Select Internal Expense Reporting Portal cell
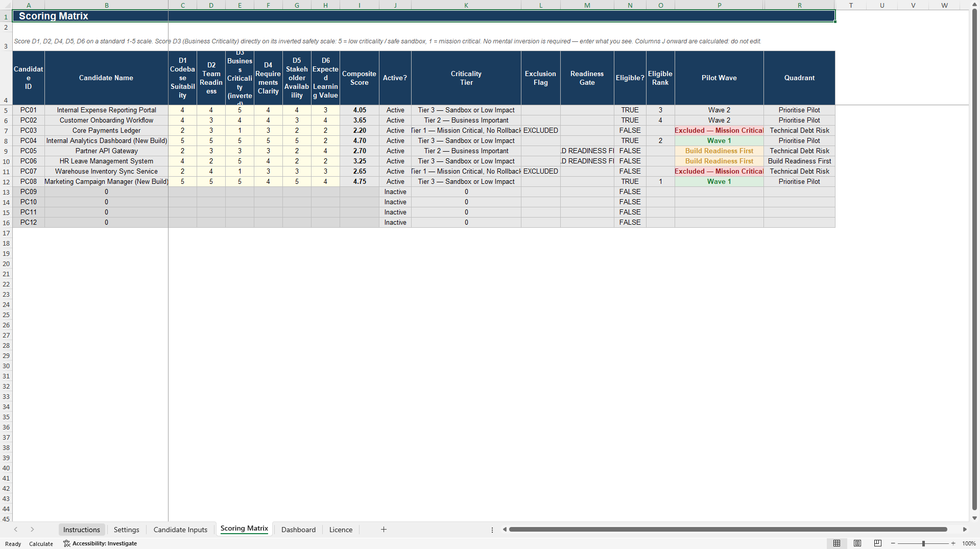The width and height of the screenshot is (980, 549). point(106,110)
